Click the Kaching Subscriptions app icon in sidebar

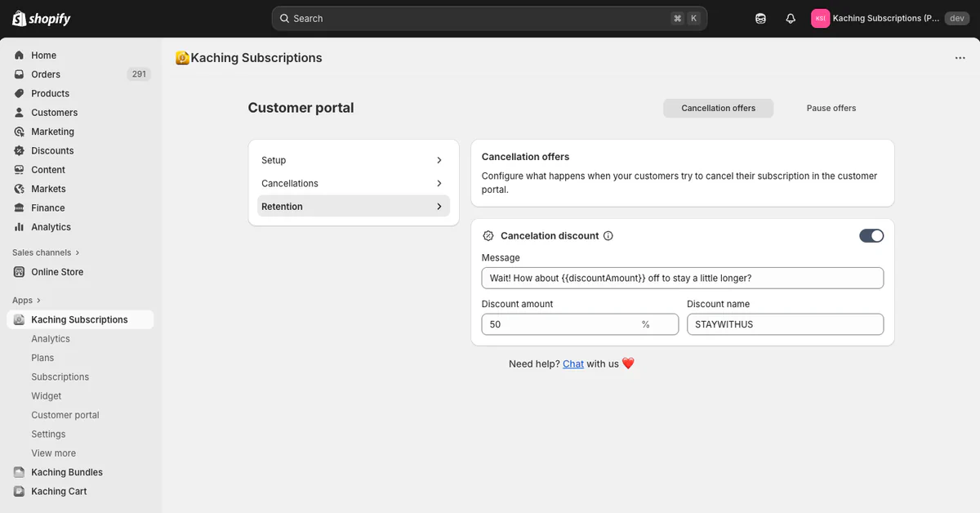point(19,319)
